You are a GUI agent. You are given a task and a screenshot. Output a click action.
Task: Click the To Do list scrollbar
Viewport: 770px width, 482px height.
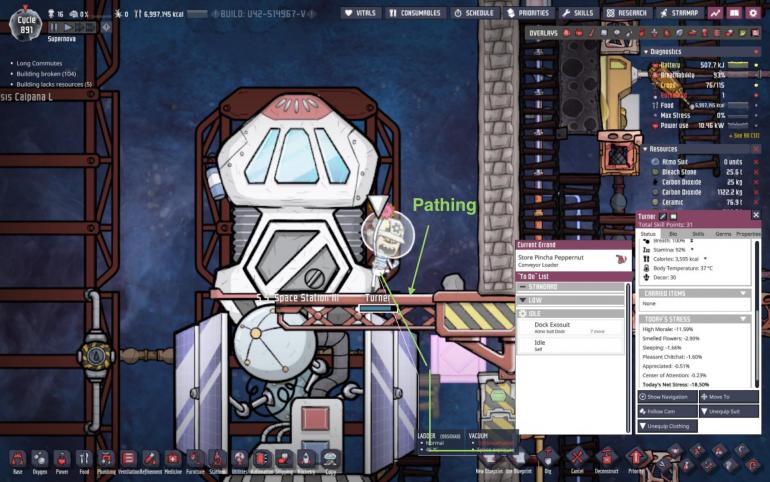[628, 357]
